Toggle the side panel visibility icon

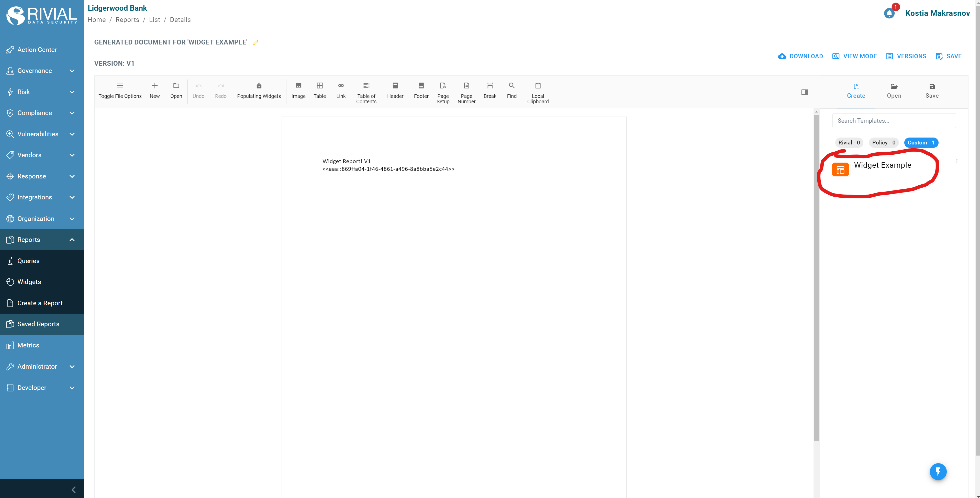click(804, 92)
